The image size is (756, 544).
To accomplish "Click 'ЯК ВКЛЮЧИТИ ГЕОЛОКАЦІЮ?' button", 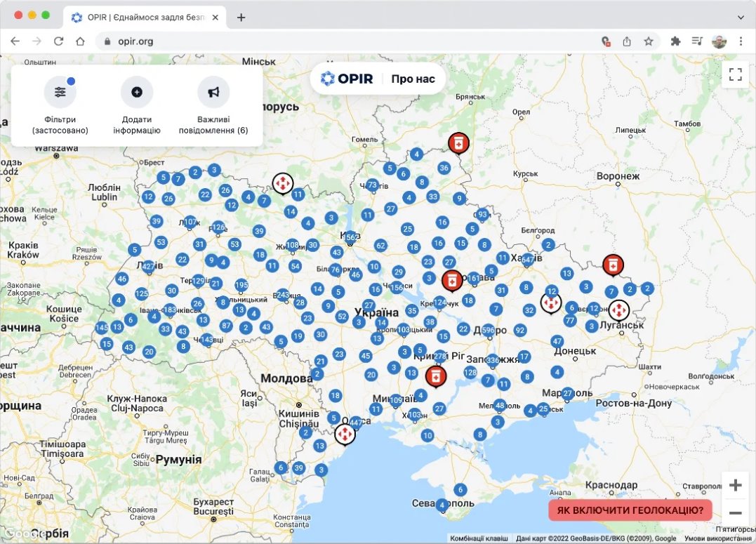I will (x=630, y=510).
